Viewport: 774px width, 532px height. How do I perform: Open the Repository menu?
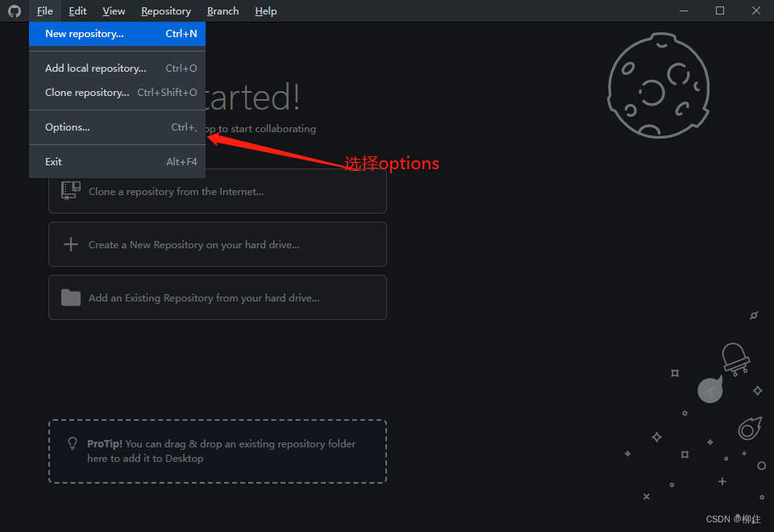pos(166,10)
